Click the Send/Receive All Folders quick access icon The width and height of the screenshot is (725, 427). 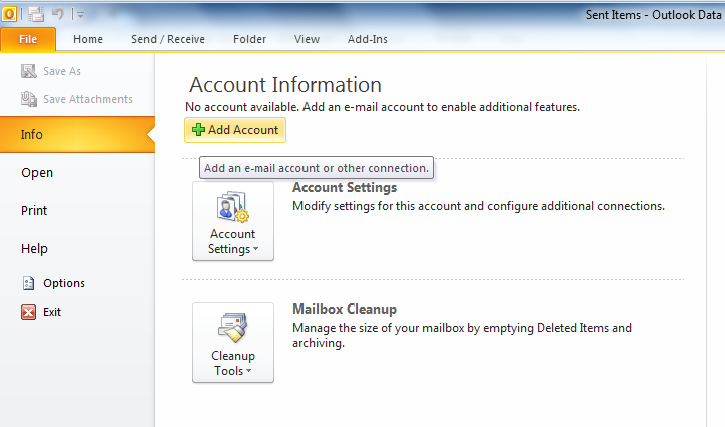(36, 14)
